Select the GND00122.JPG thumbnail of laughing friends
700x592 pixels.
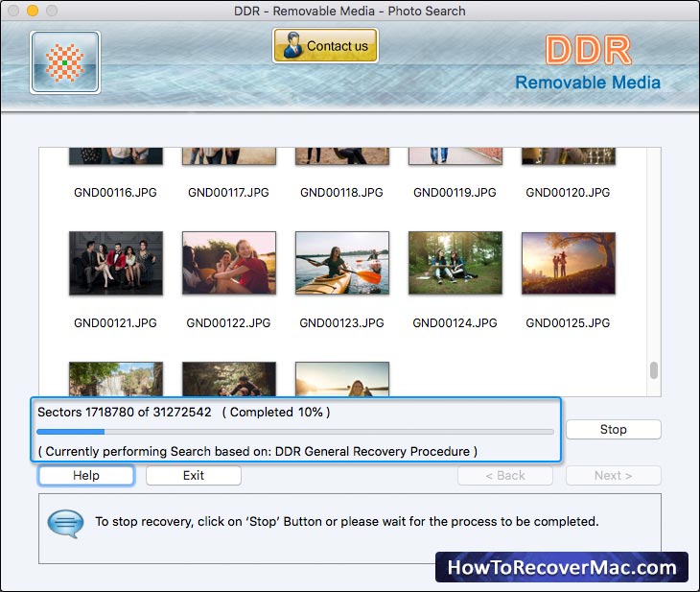coord(229,263)
